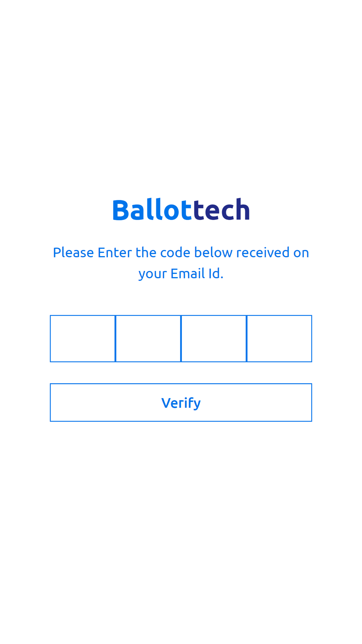Click the 'your Email Id.' text line
362x644 pixels.
181,273
